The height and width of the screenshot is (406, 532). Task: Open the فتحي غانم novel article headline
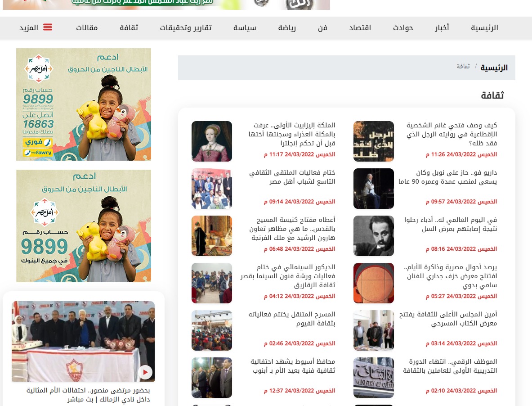click(452, 134)
